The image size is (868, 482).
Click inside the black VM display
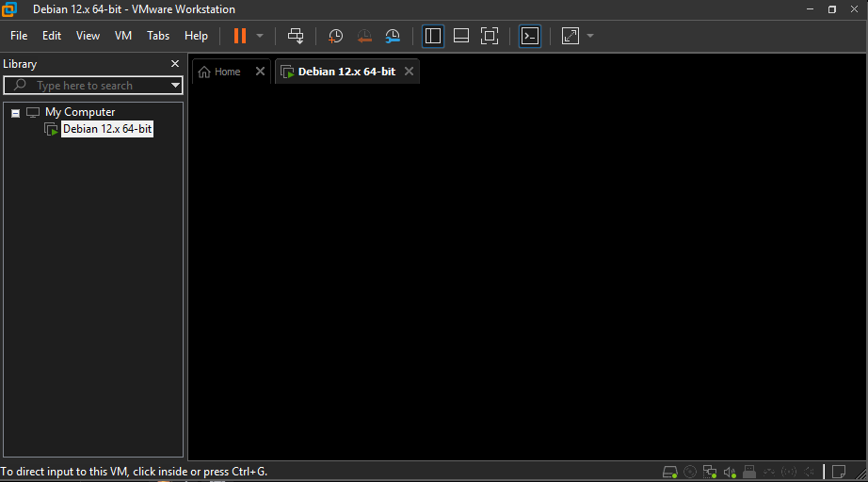click(x=527, y=271)
